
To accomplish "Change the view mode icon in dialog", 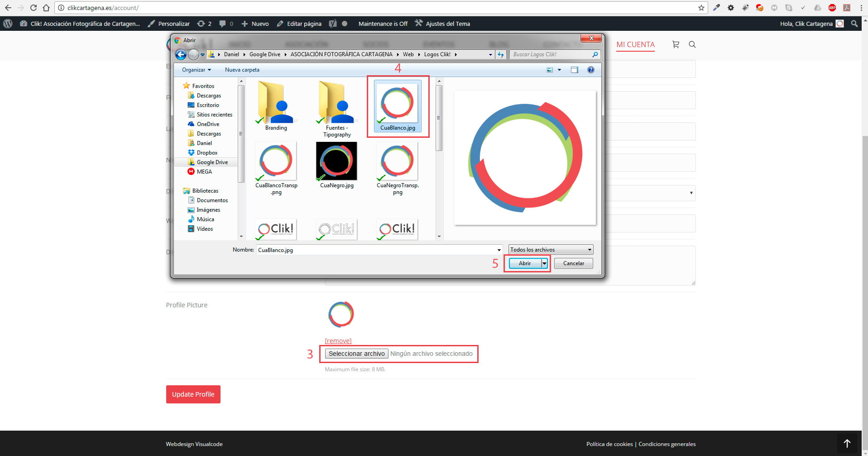I will [x=550, y=70].
